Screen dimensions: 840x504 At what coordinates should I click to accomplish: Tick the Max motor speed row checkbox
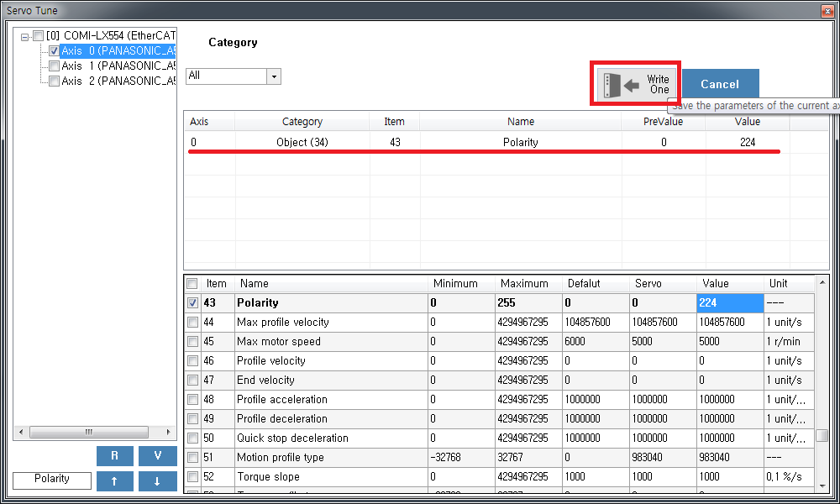pyautogui.click(x=192, y=342)
